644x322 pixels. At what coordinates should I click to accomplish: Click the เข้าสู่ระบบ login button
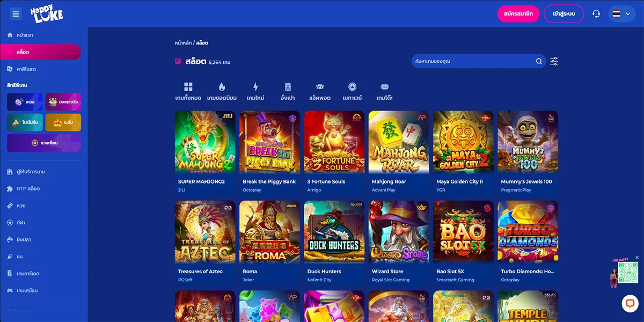(x=563, y=14)
